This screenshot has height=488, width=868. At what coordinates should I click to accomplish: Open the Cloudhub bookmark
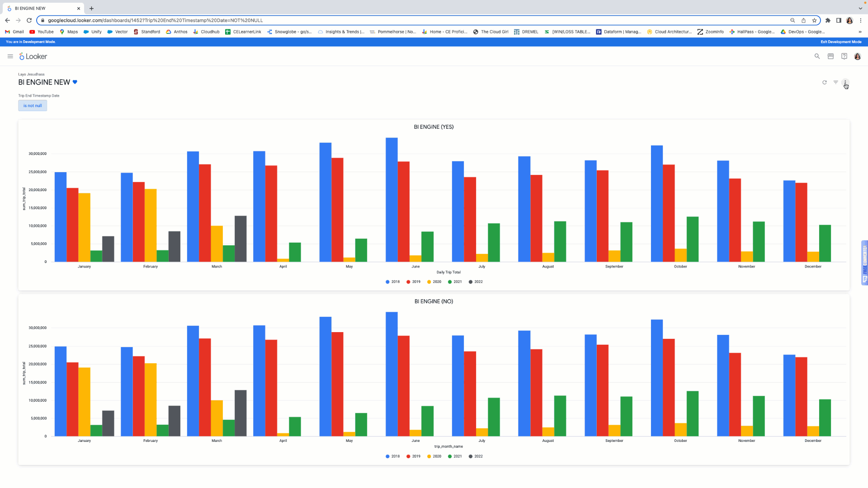click(x=206, y=32)
